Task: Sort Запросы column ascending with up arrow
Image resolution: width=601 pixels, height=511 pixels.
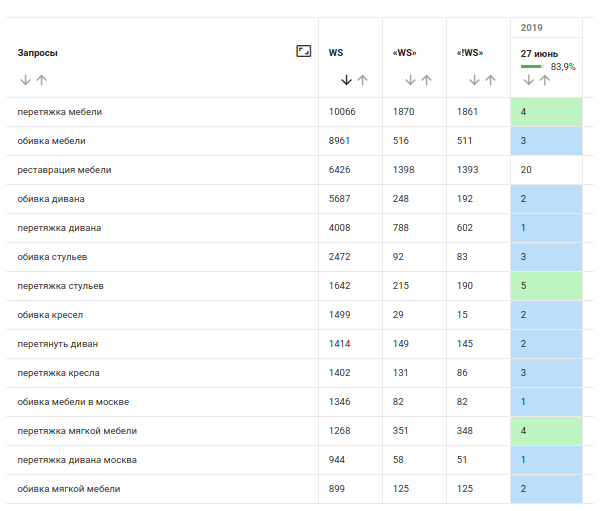Action: 41,80
